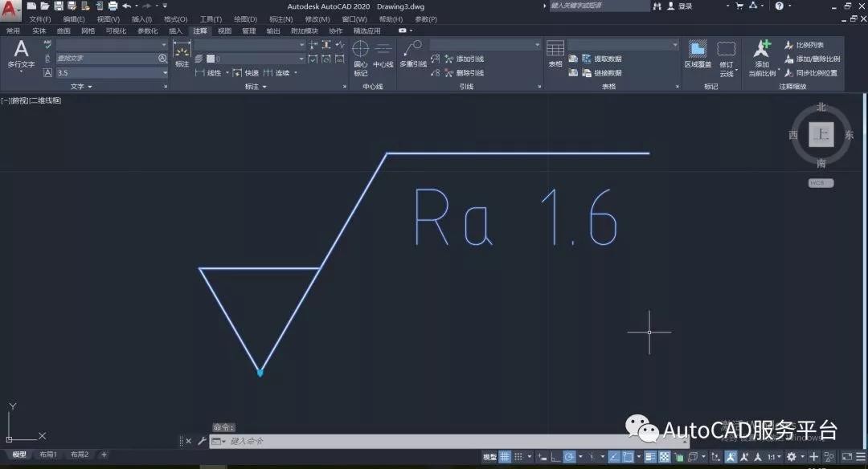Add a new layout with the plus tab
The image size is (868, 469).
(x=104, y=454)
